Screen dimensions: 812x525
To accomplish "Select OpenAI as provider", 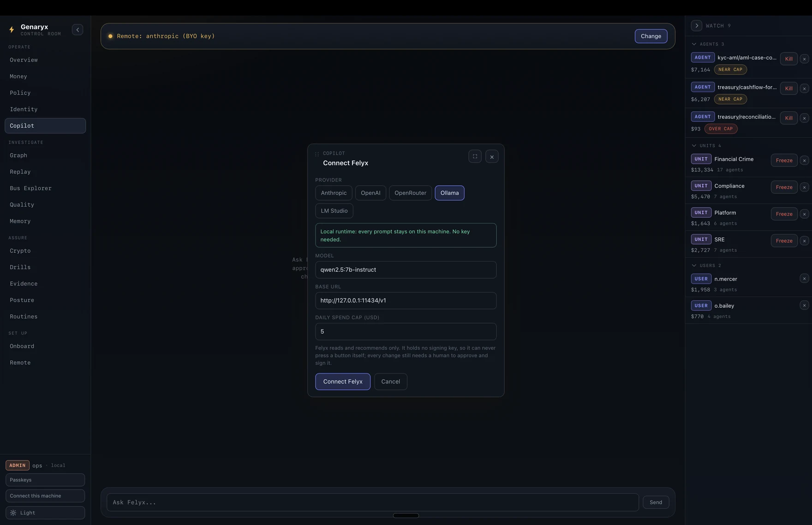I will (x=370, y=193).
